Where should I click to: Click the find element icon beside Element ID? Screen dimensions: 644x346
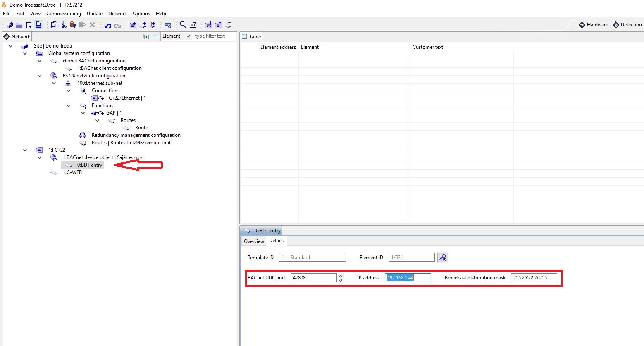click(442, 258)
